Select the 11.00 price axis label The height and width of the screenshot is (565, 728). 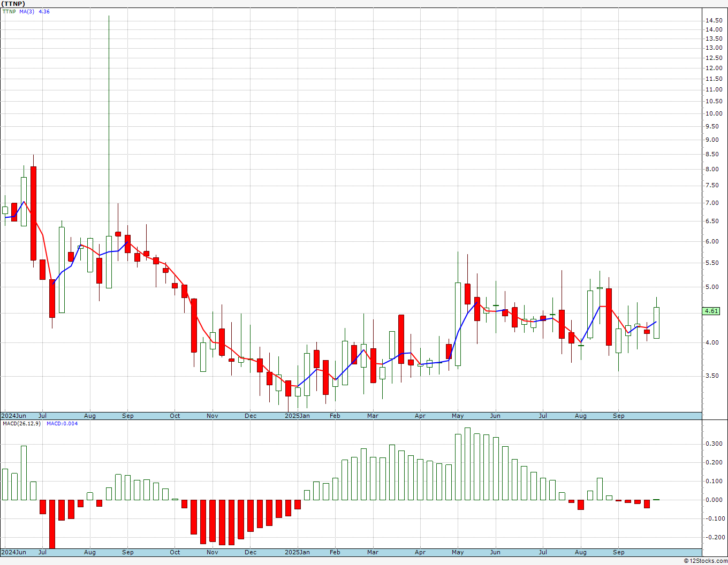coord(714,90)
